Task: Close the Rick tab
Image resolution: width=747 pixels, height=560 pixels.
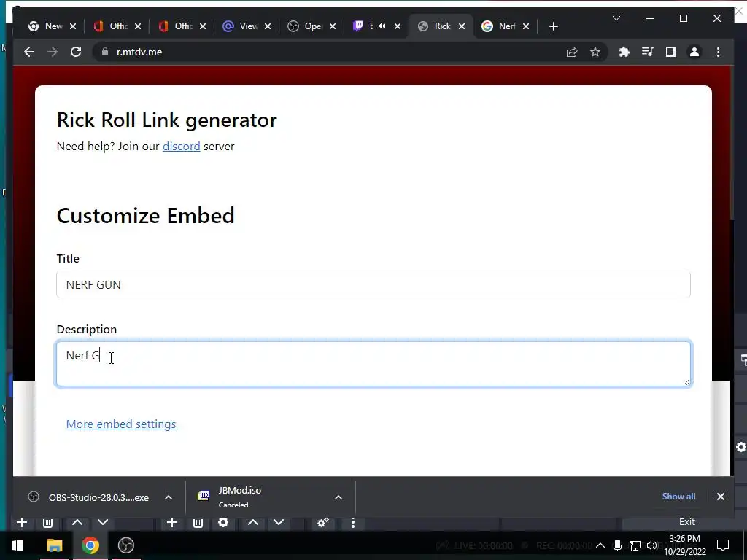Action: 461,26
